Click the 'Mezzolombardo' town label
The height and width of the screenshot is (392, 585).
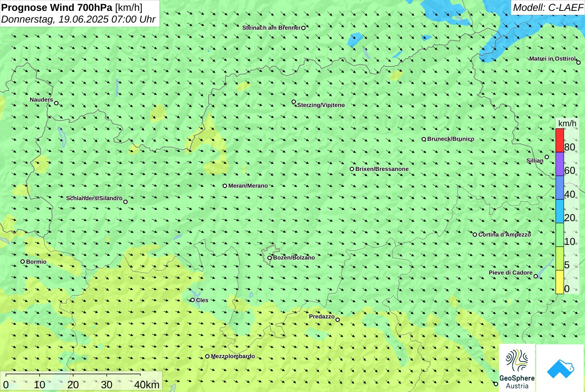click(233, 356)
